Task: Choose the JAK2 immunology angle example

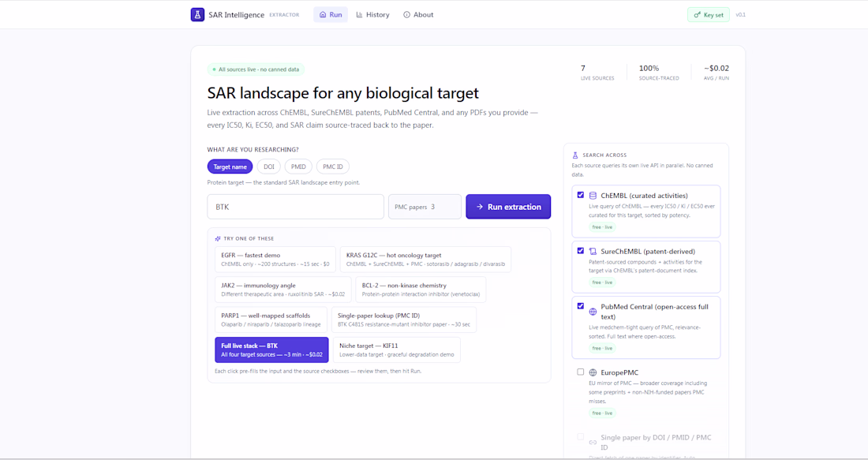Action: (282, 290)
